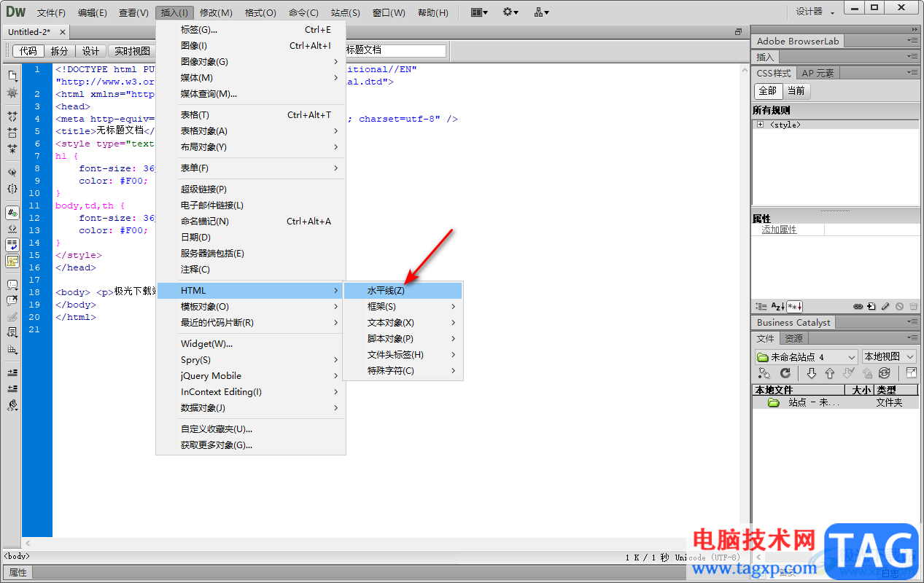Open 框架(S) submenu

pos(403,307)
